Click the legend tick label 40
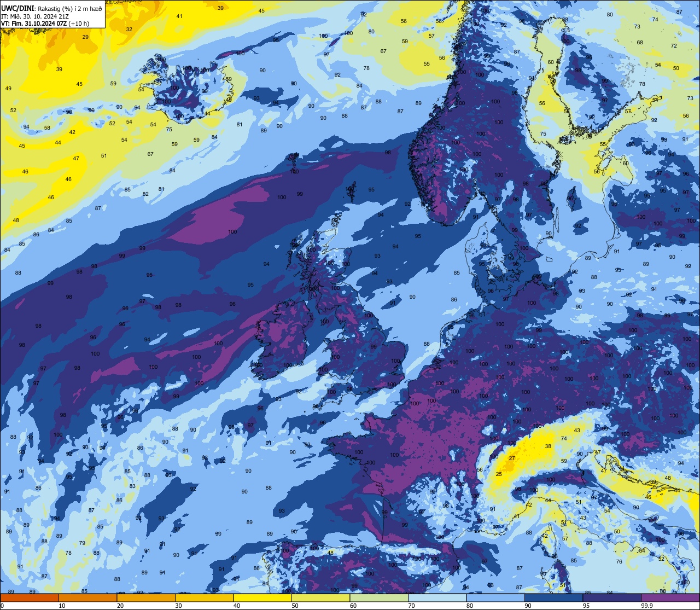The image size is (700, 610). 237,606
